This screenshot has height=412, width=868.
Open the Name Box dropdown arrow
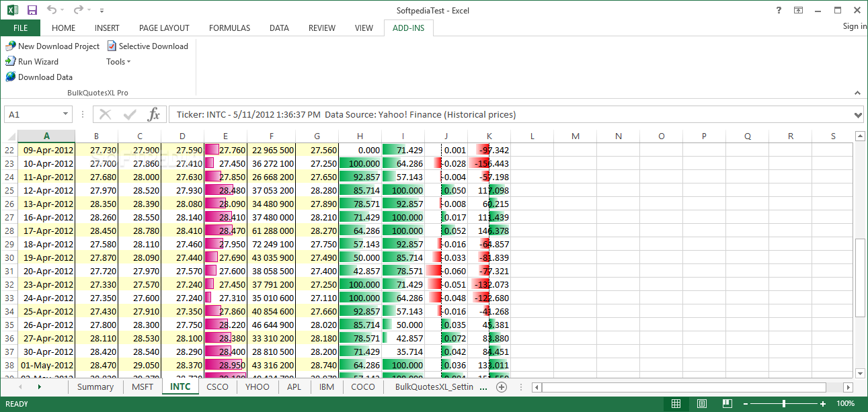click(66, 115)
